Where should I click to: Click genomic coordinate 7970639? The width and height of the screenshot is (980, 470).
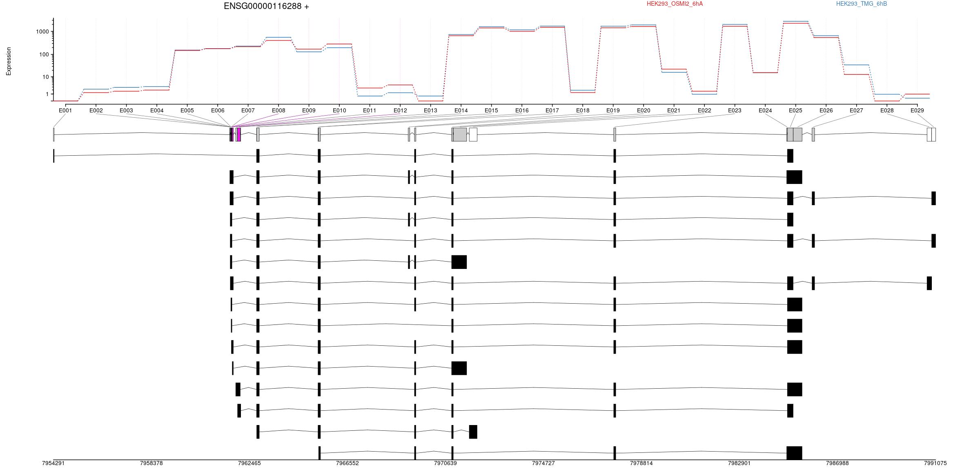point(445,463)
